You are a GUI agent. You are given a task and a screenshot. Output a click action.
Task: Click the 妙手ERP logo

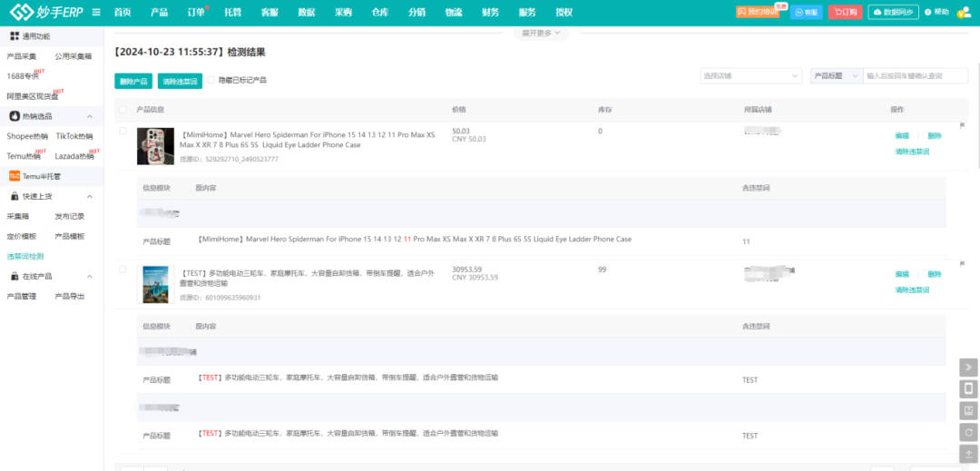point(46,12)
